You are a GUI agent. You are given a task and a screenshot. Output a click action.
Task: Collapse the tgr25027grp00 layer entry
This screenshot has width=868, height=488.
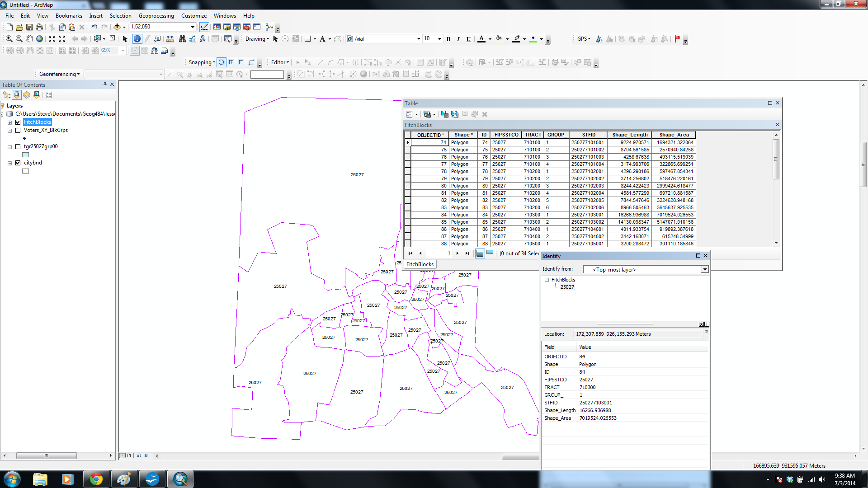point(9,147)
